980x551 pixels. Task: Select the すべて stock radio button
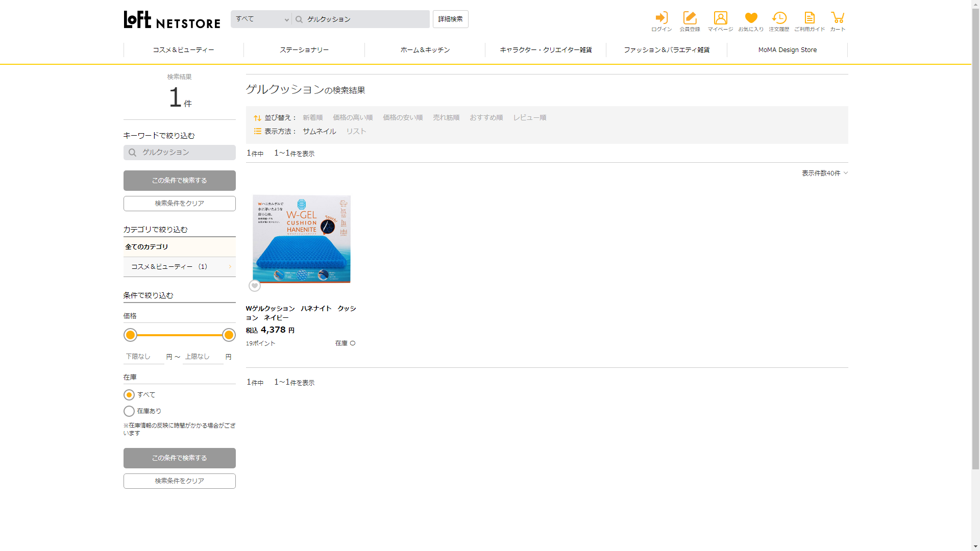tap(129, 395)
